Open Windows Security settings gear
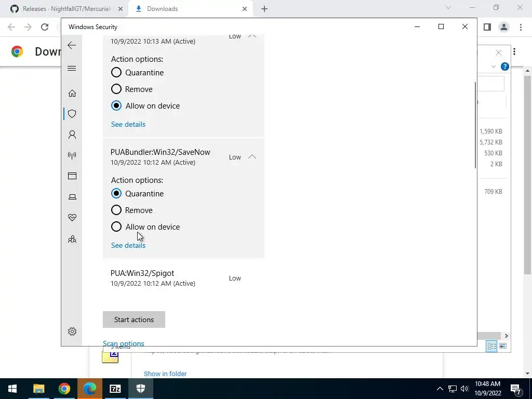 tap(72, 331)
